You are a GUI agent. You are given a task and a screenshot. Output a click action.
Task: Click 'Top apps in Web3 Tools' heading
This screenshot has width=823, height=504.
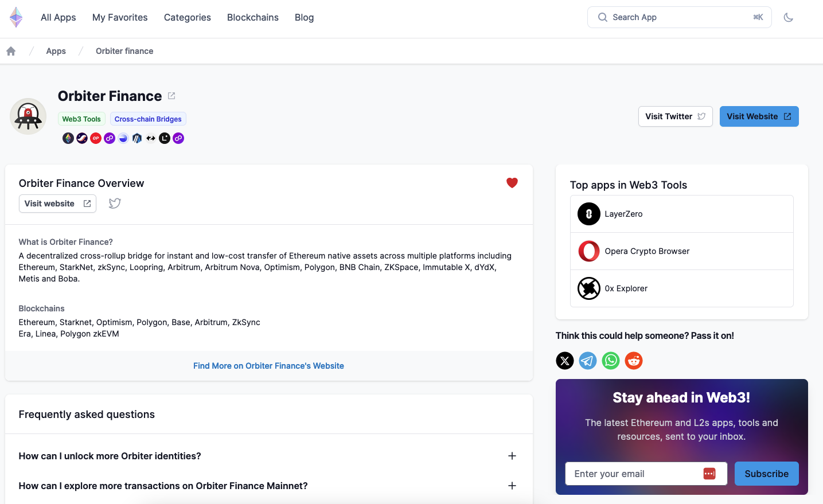point(629,185)
